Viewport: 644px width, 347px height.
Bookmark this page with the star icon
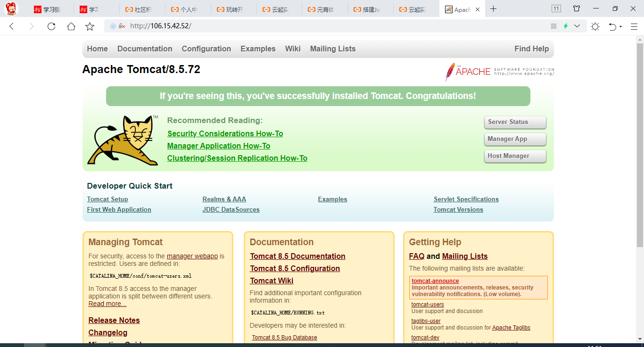90,26
